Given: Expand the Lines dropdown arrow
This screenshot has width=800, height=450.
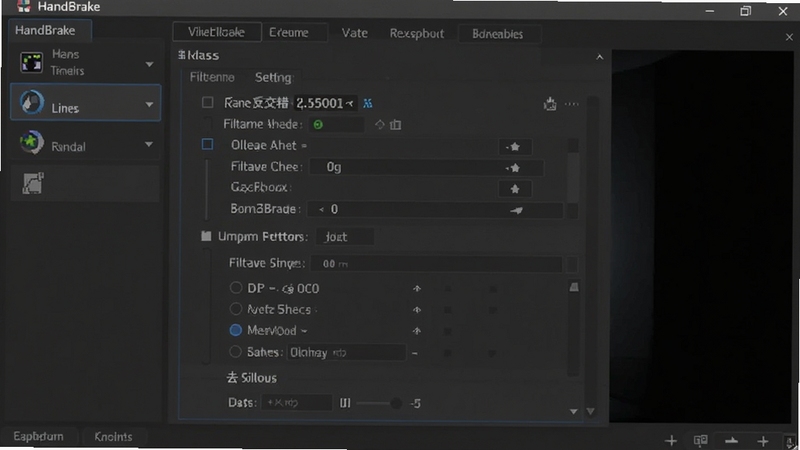Looking at the screenshot, I should click(x=149, y=105).
